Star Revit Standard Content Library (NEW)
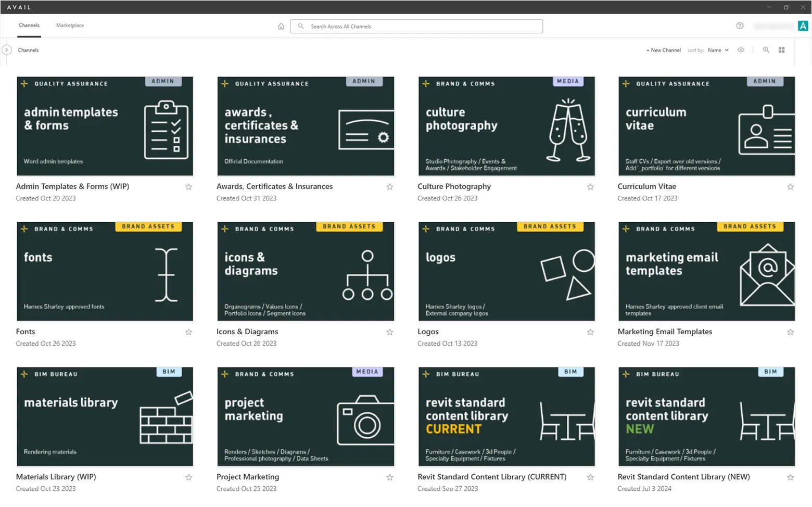 [791, 477]
